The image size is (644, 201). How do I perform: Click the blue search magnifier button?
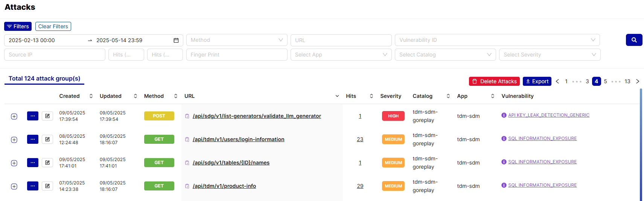pos(634,40)
